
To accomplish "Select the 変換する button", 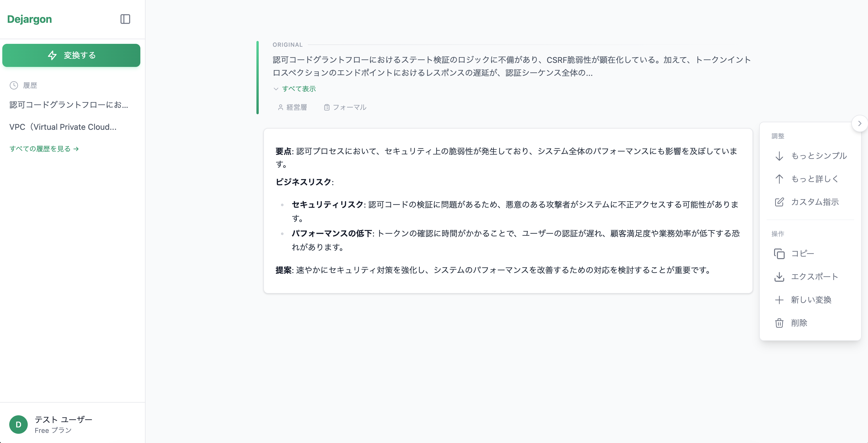I will coord(71,55).
